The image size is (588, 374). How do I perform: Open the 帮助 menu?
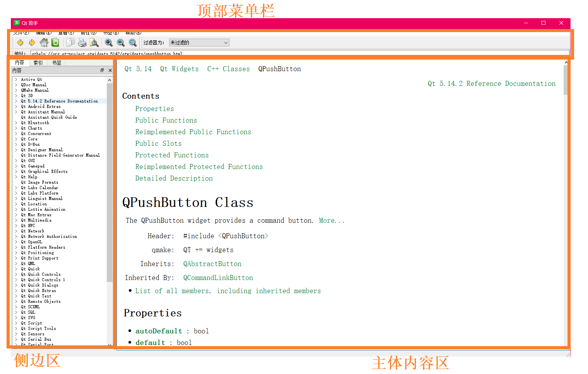coord(133,33)
